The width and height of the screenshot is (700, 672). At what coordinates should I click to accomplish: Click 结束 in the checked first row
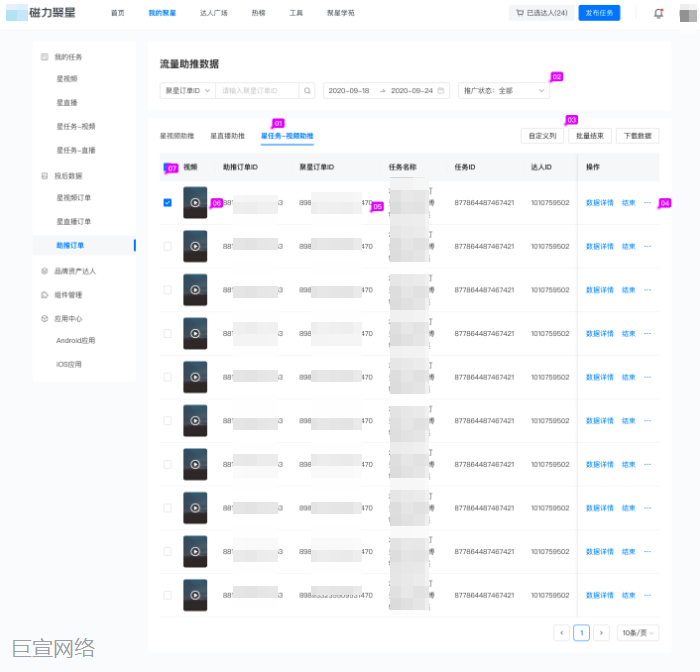click(x=629, y=203)
